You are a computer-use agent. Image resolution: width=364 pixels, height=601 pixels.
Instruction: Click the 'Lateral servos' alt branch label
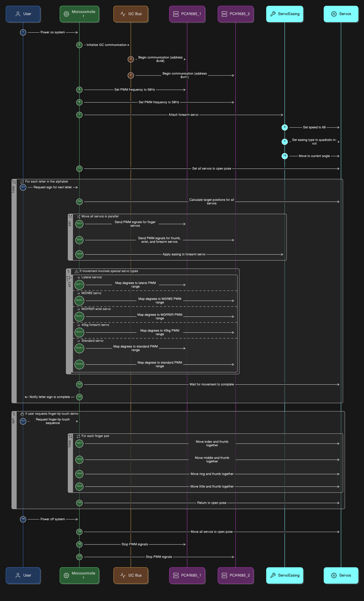pos(91,277)
